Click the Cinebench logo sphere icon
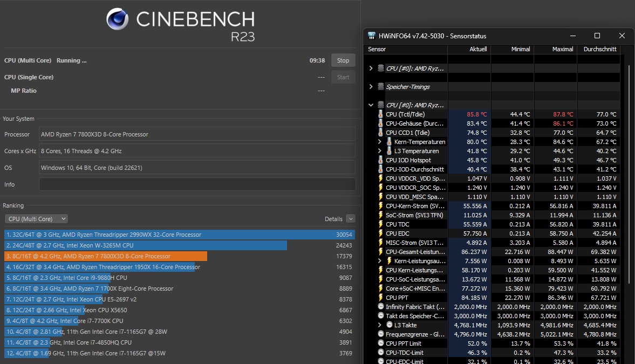The height and width of the screenshot is (364, 635). click(x=118, y=19)
